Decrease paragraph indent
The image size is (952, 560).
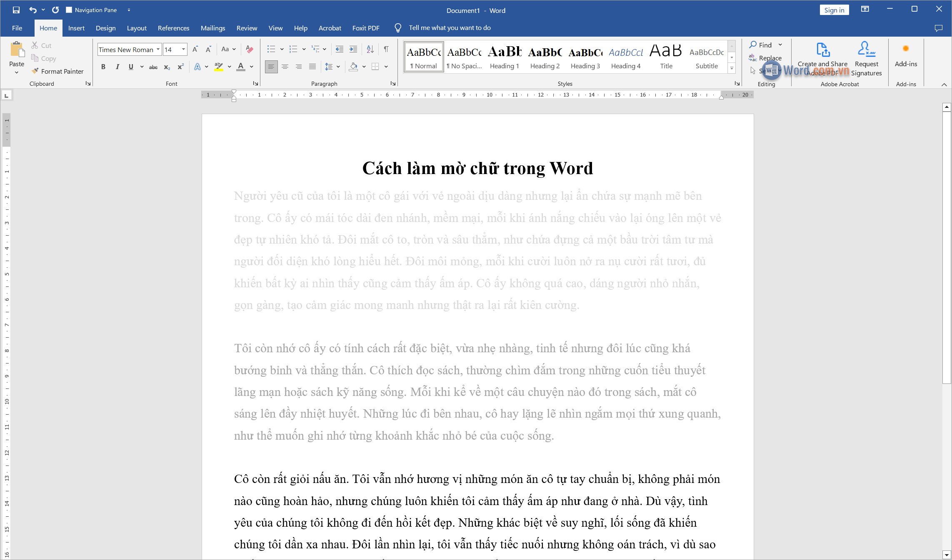[x=340, y=50]
